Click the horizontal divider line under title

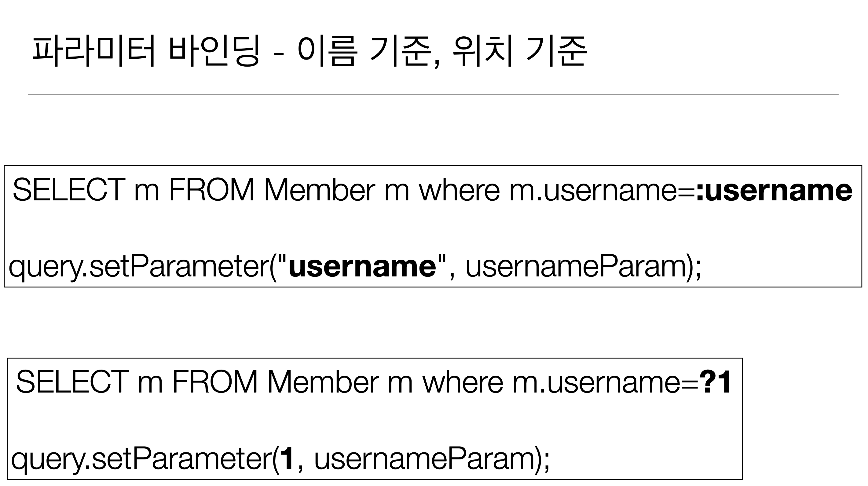click(x=433, y=95)
